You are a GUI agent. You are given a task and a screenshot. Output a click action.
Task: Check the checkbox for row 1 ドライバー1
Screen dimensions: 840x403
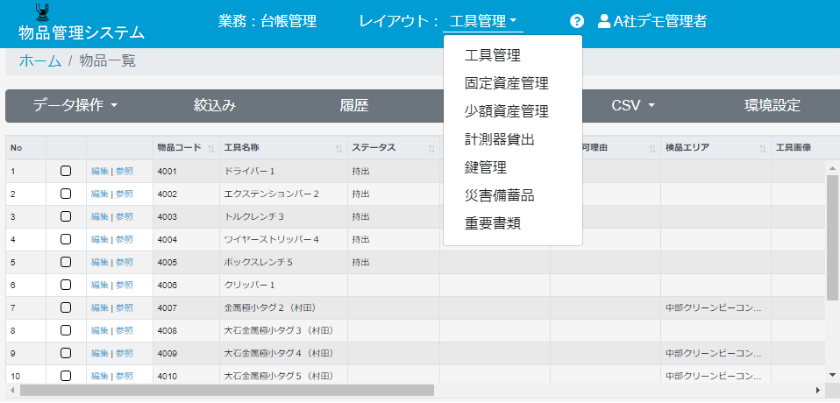click(x=66, y=171)
